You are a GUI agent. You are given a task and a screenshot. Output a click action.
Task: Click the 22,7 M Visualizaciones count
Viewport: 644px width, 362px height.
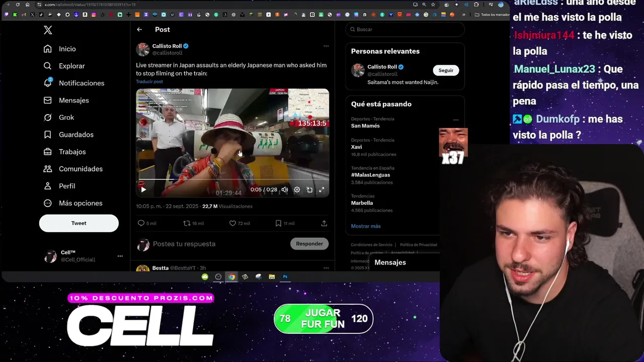pos(227,206)
